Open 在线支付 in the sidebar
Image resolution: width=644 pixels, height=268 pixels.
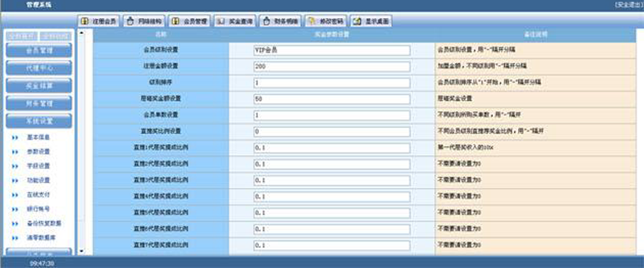click(38, 195)
